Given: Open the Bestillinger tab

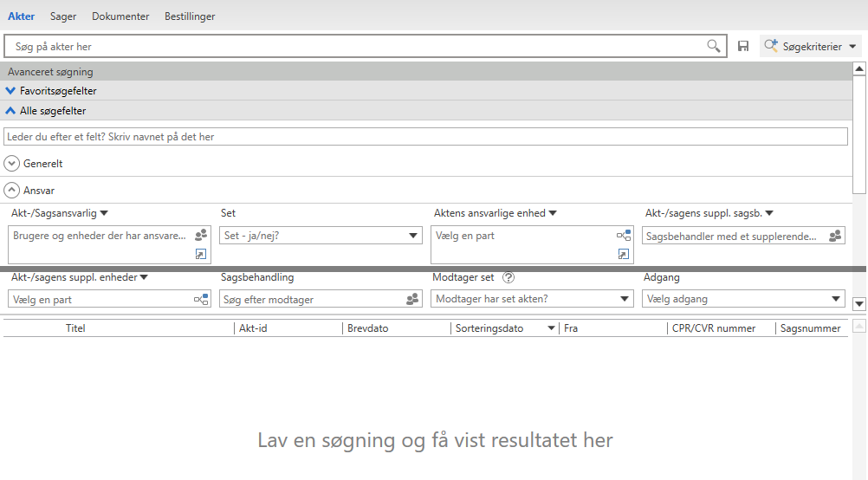Looking at the screenshot, I should coord(190,16).
